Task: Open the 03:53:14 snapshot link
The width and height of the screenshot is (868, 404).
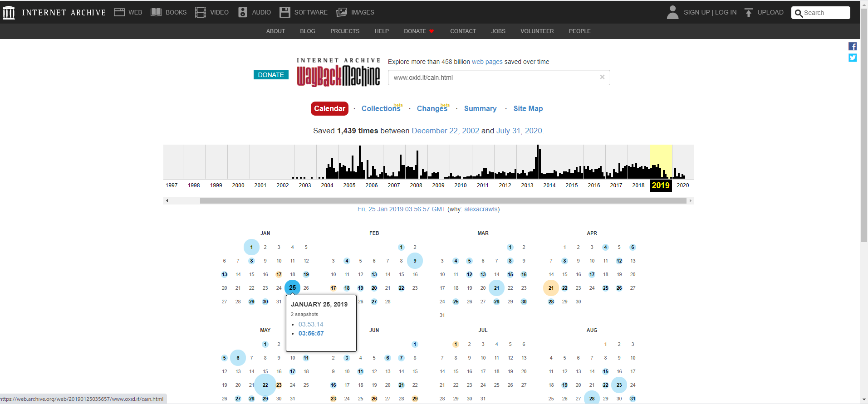Action: [x=311, y=324]
